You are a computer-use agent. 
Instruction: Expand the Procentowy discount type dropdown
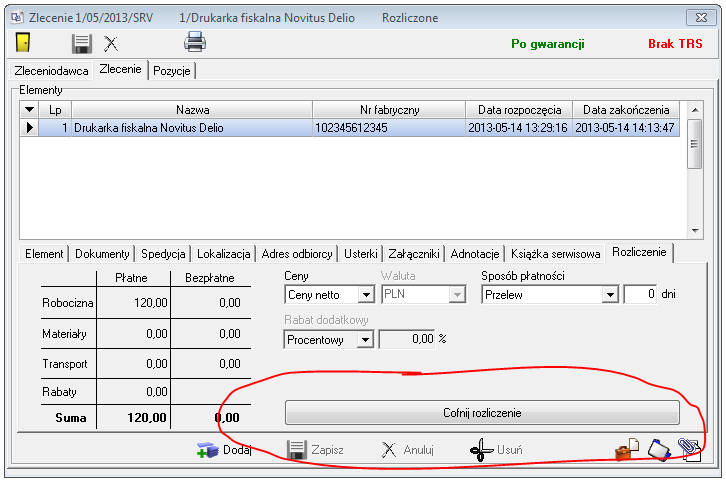tap(365, 339)
